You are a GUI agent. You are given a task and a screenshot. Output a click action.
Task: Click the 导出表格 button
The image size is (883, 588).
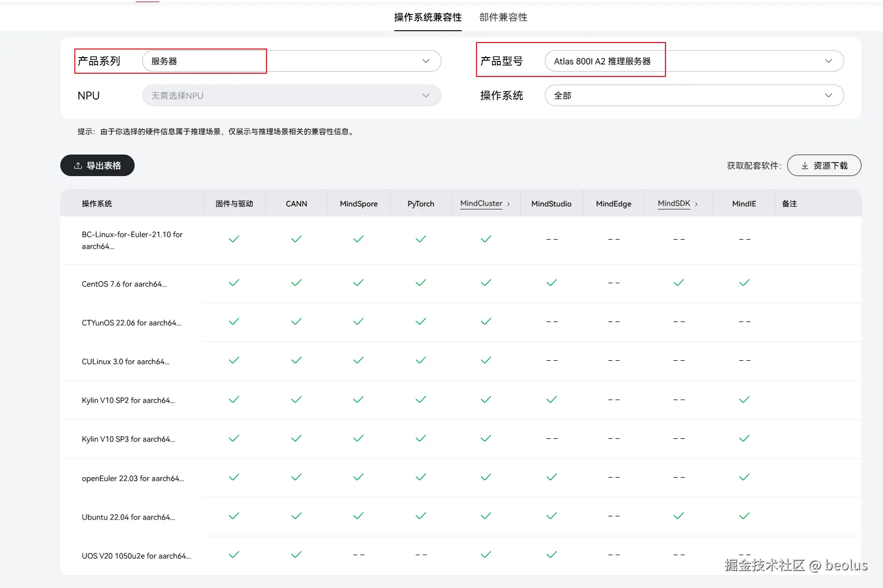coord(97,165)
